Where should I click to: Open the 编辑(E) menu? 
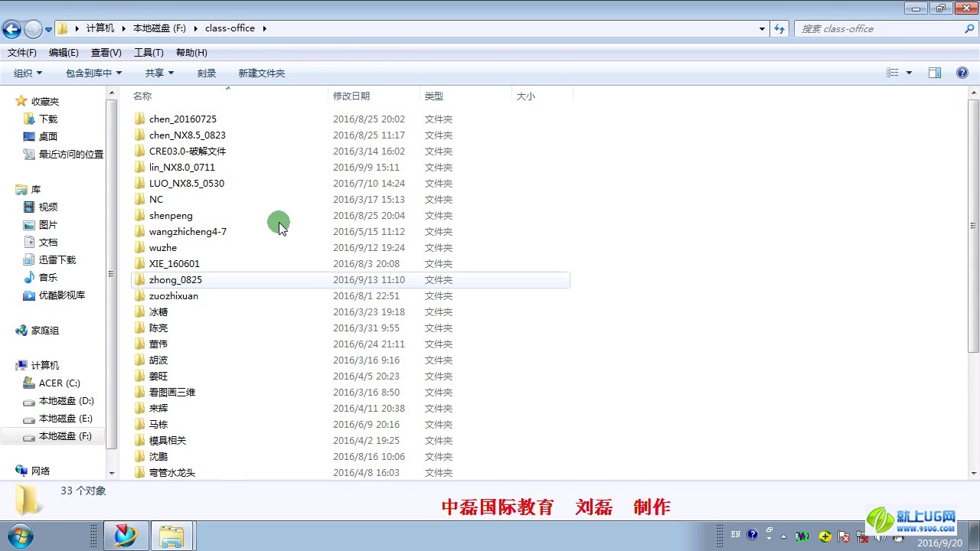point(64,53)
